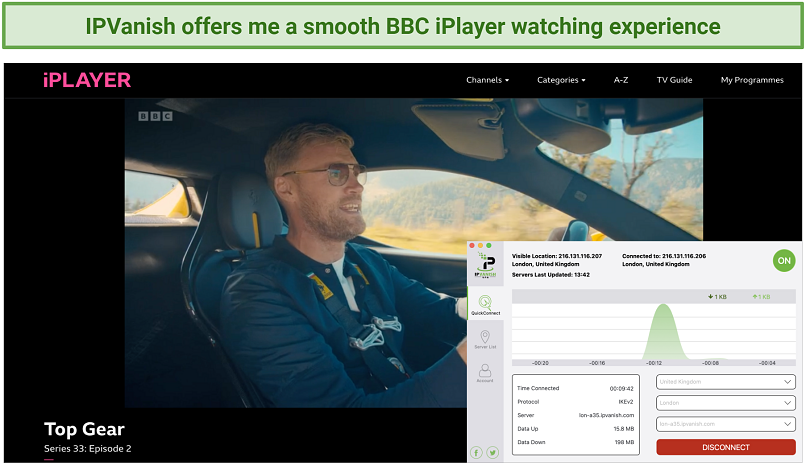Screen dimensions: 806x466
Task: Open the Account section in IPVanish
Action: pos(485,373)
